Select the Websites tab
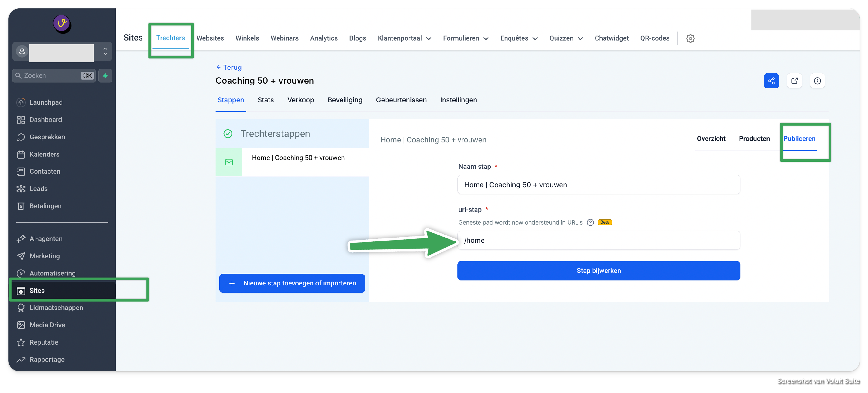This screenshot has height=393, width=868. 210,38
